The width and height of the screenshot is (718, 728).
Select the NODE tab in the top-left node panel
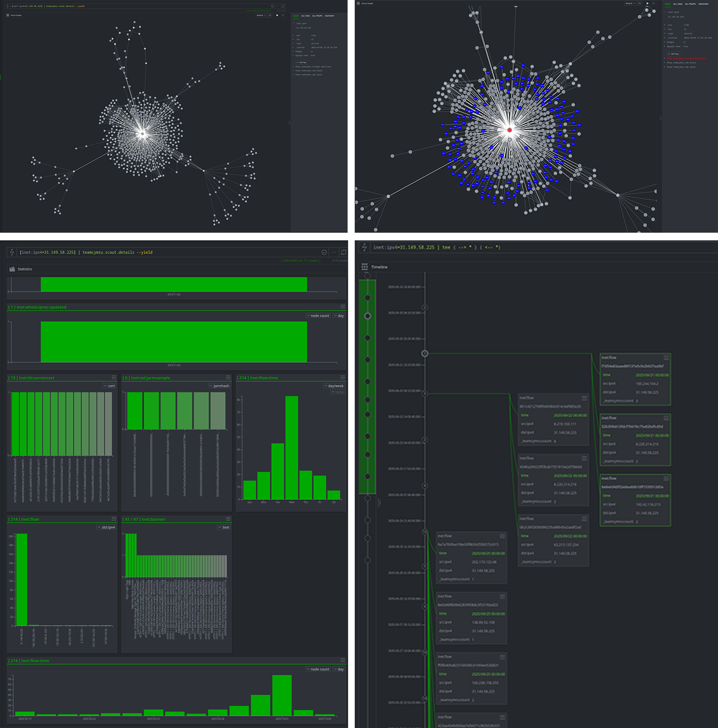click(x=296, y=16)
